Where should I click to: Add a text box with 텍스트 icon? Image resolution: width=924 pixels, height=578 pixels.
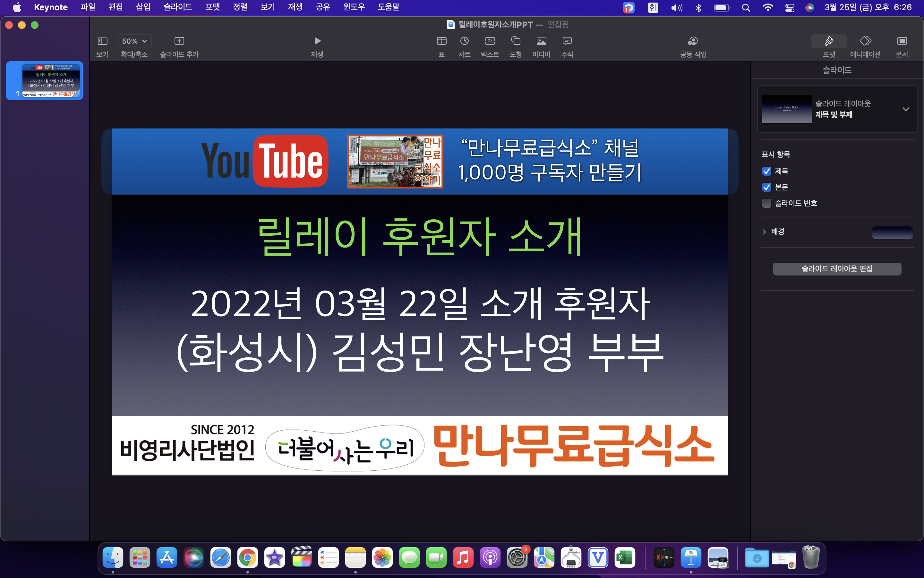click(x=490, y=41)
